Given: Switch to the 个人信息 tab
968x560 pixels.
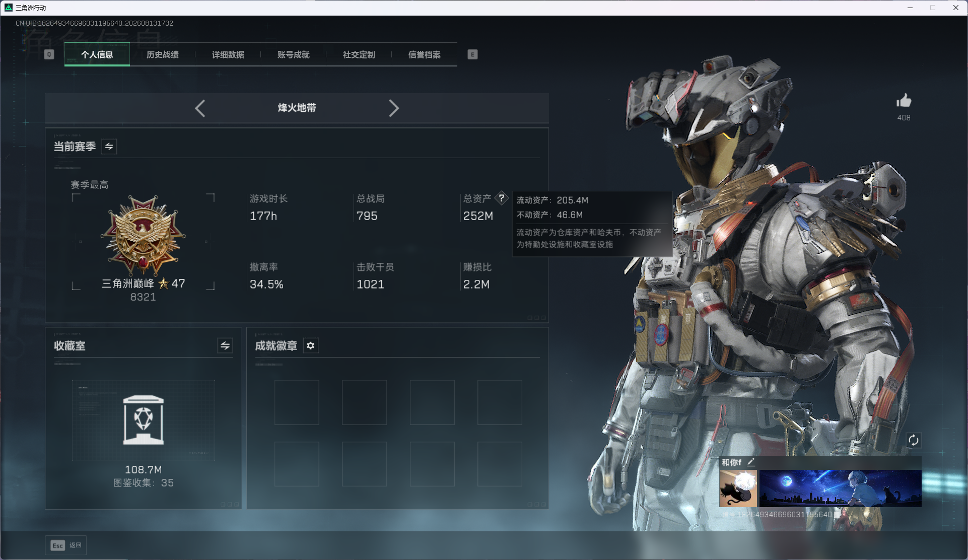Looking at the screenshot, I should (x=97, y=54).
